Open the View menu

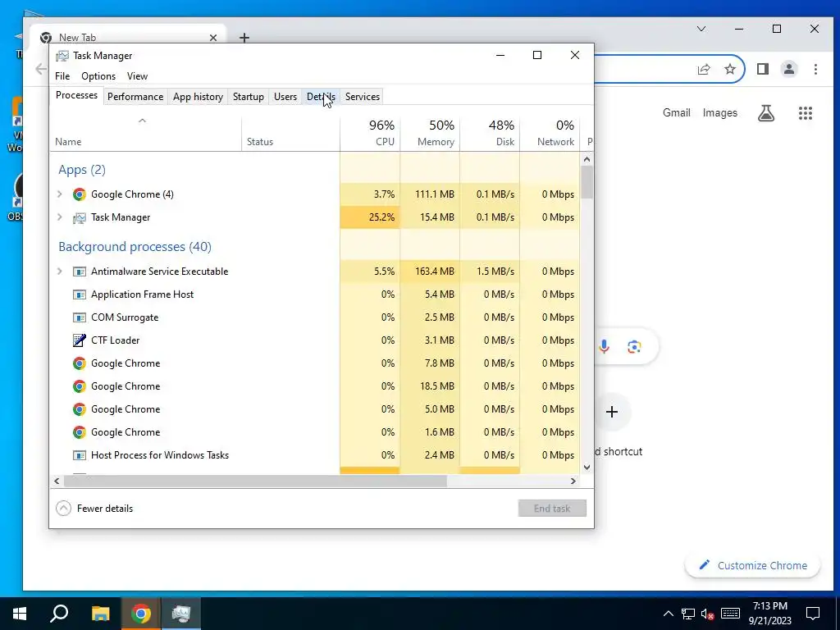[x=137, y=76]
